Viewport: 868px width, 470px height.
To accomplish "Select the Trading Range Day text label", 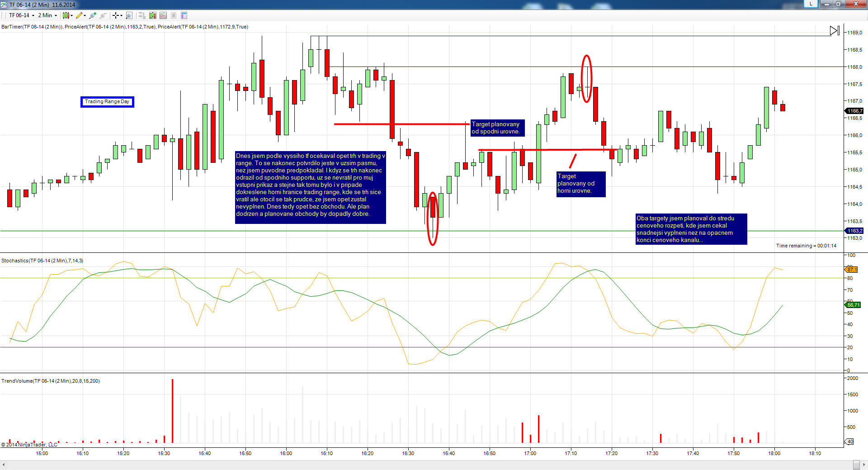I will [107, 102].
